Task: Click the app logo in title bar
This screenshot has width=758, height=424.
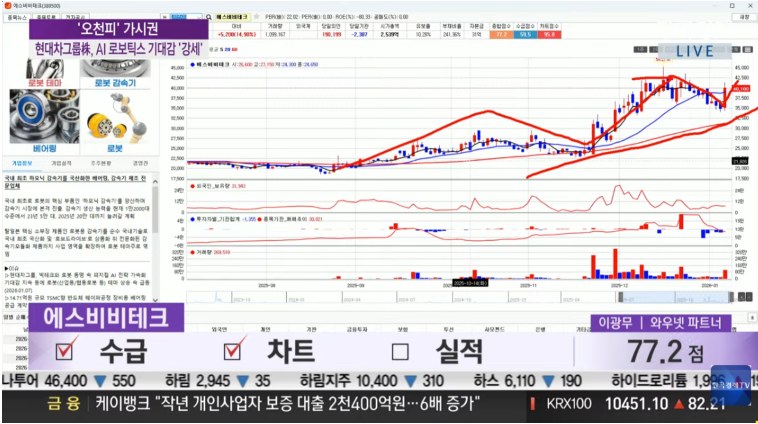Action: pos(7,6)
